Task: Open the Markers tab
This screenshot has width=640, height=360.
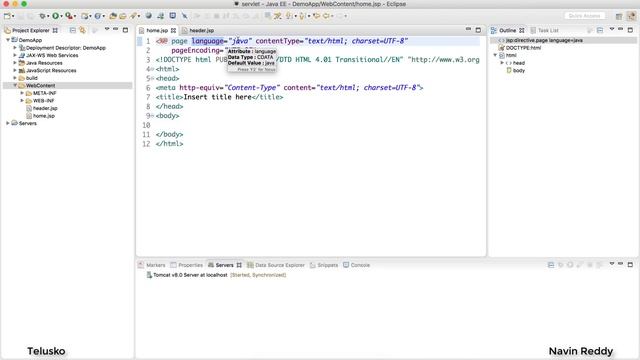Action: point(156,265)
